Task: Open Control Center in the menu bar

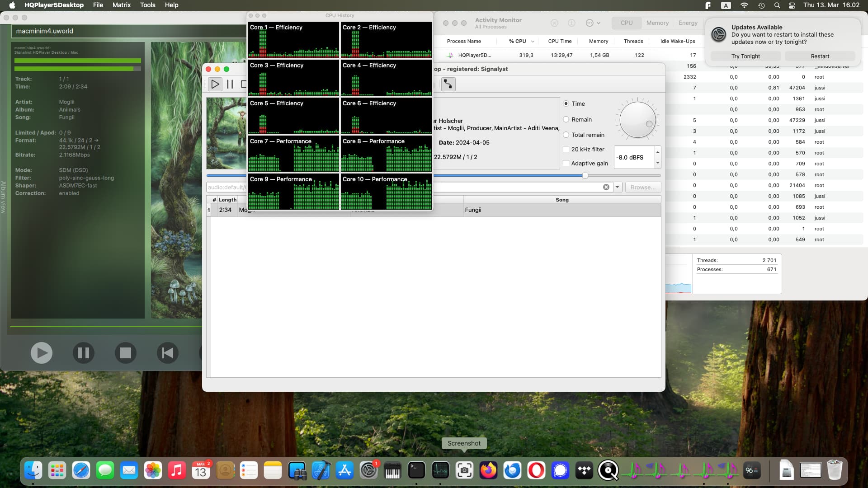Action: [x=792, y=5]
